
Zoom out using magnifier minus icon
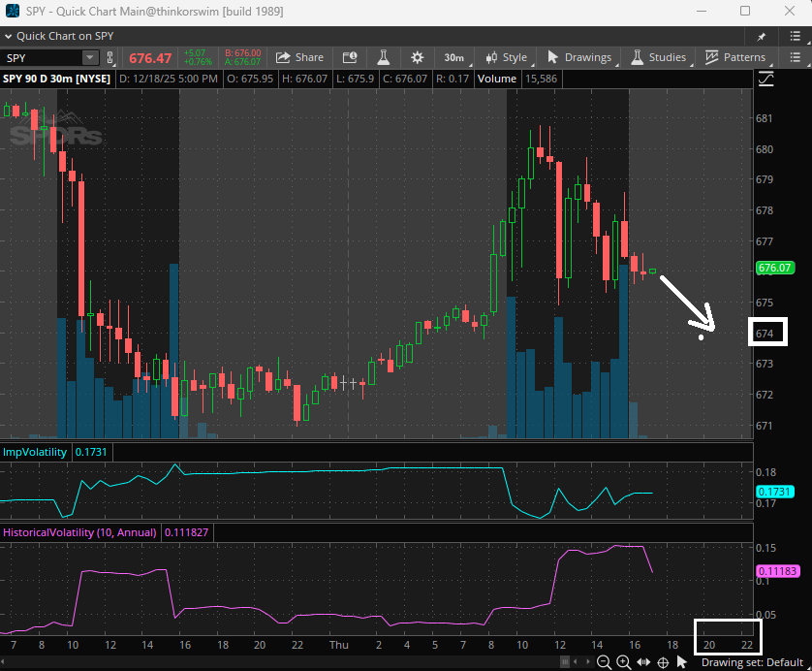tap(604, 661)
